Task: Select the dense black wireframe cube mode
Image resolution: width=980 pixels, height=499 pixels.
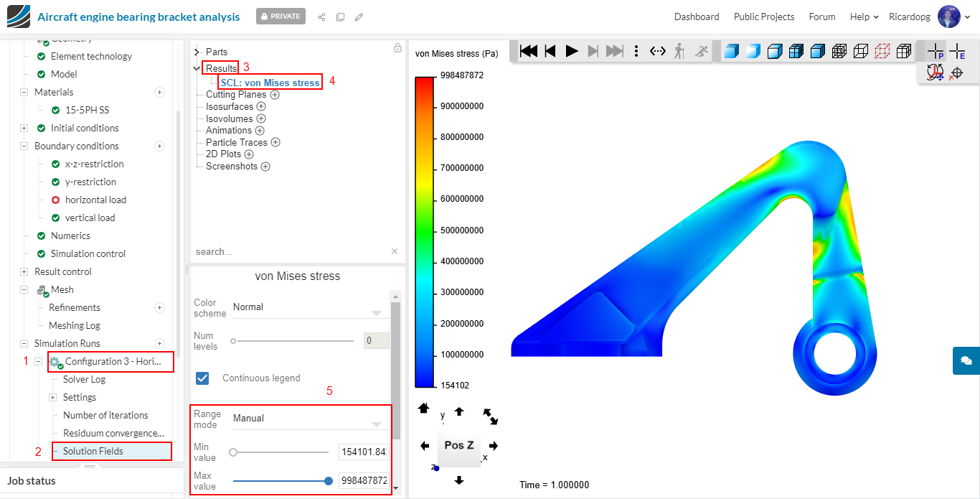Action: click(839, 51)
